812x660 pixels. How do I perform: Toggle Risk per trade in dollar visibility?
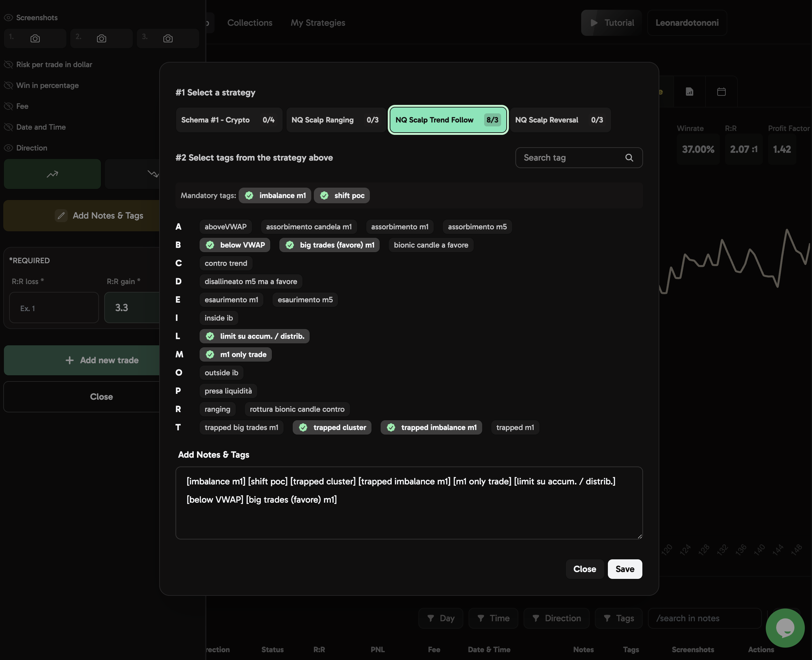(8, 65)
